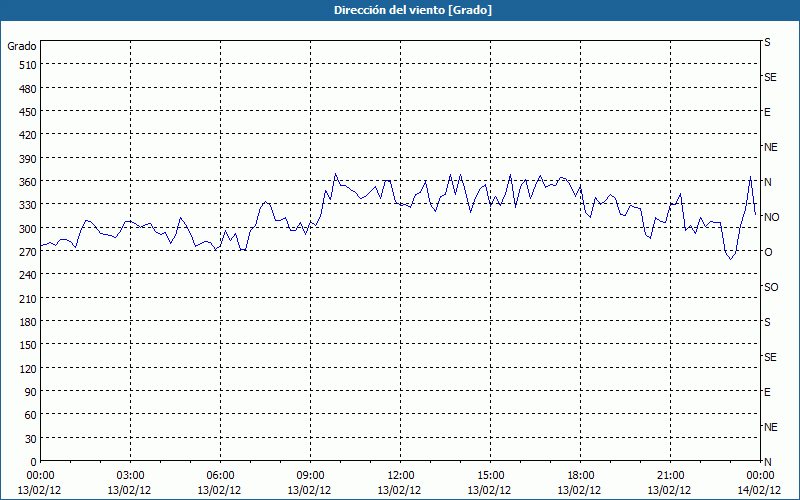This screenshot has width=800, height=500.
Task: Click the 13/02/12 date under 18:00
Action: 580,490
